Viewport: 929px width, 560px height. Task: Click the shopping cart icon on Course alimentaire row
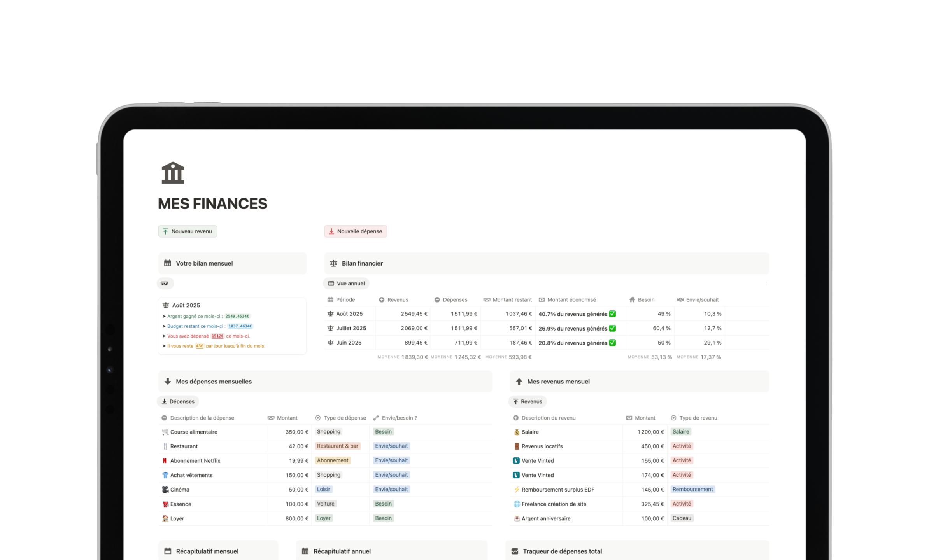(x=165, y=432)
